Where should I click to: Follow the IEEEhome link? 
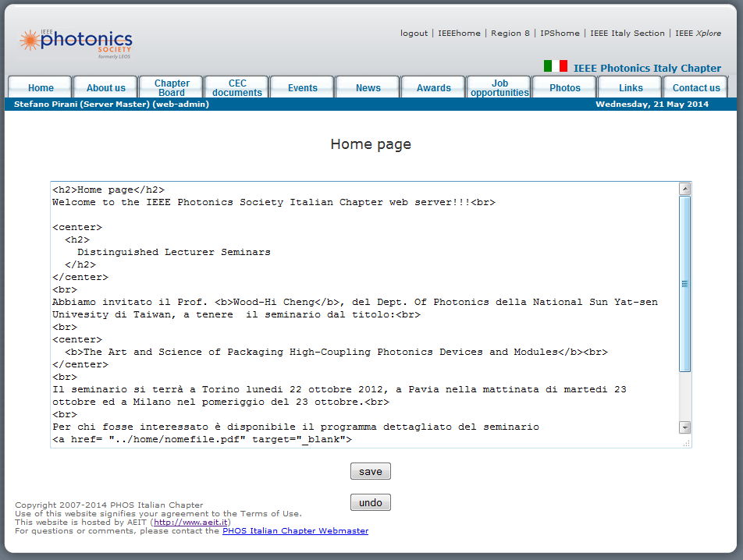tap(459, 33)
